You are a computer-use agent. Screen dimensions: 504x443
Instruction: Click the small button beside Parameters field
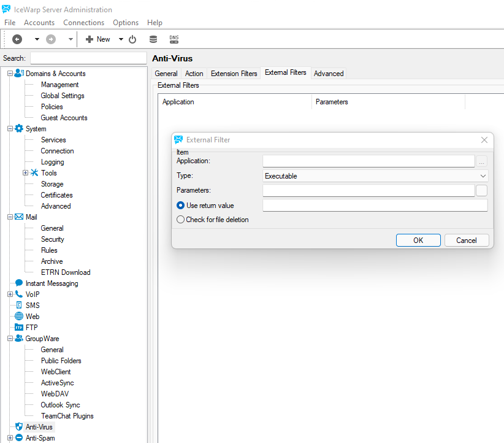[481, 190]
